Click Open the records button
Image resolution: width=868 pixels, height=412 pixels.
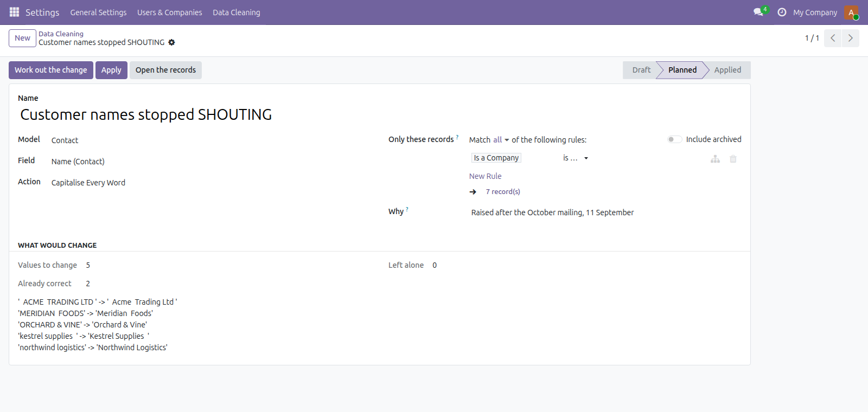tap(165, 70)
